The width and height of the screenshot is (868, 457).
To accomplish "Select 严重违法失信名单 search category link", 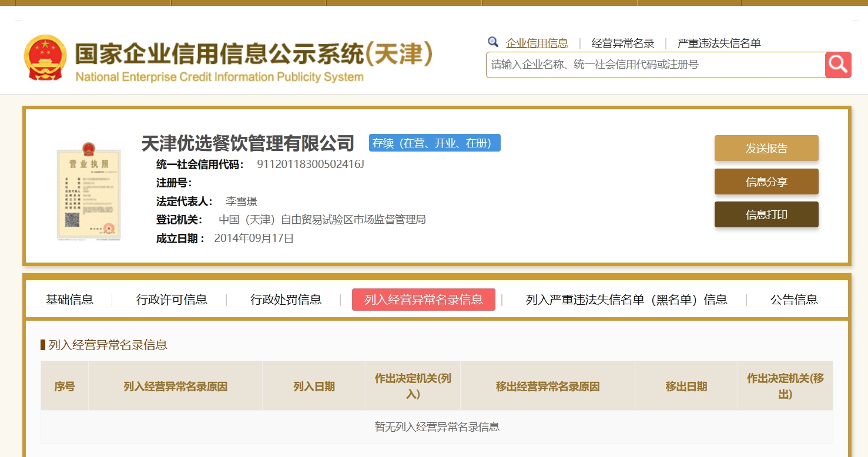I will 719,43.
